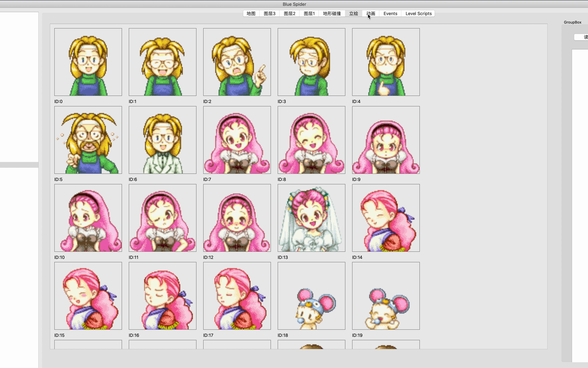Click the ID:7 label text
This screenshot has width=588, height=368.
click(207, 179)
